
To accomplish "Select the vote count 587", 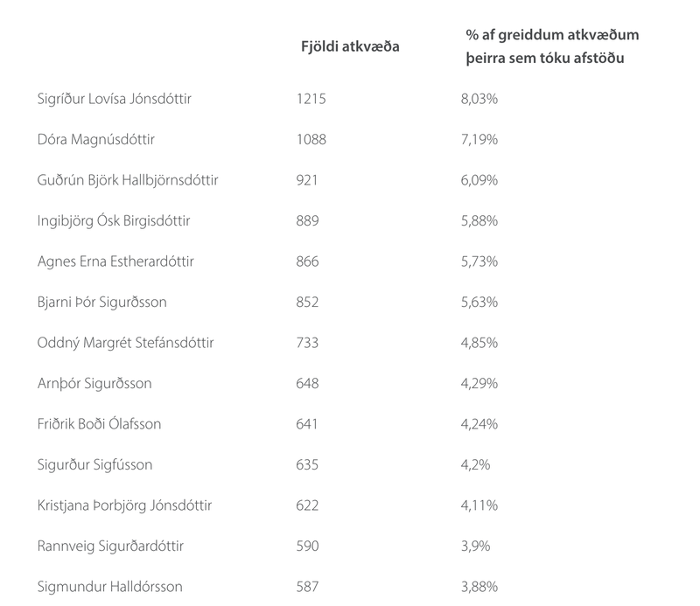I will click(x=308, y=587).
